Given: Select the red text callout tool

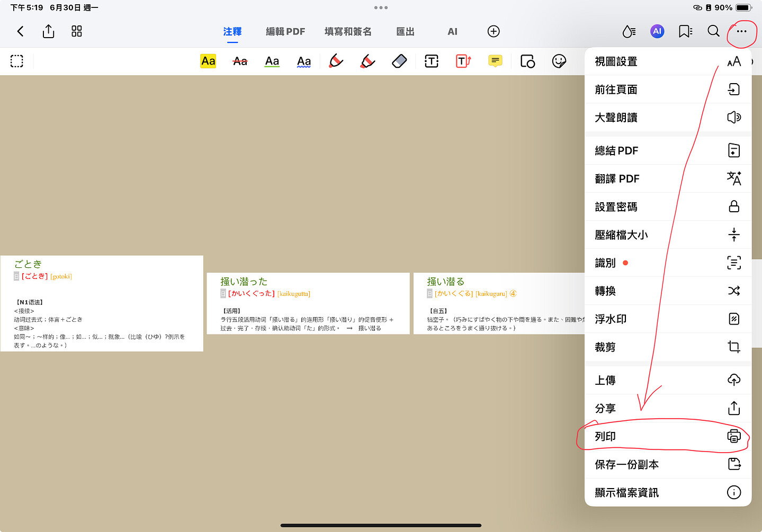Looking at the screenshot, I should coord(463,61).
